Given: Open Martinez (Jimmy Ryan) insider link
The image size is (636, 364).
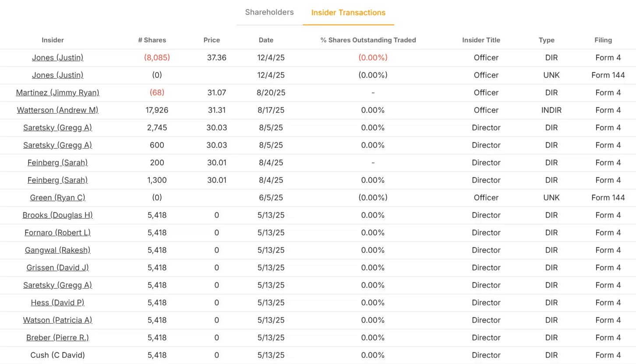Looking at the screenshot, I should pyautogui.click(x=57, y=93).
